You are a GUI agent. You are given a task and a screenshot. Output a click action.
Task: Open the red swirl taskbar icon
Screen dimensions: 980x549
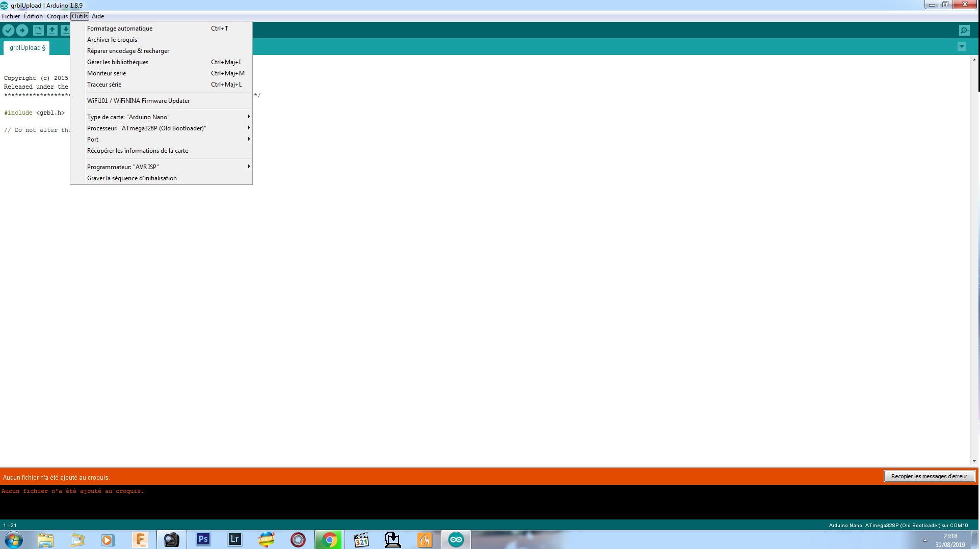coord(298,540)
